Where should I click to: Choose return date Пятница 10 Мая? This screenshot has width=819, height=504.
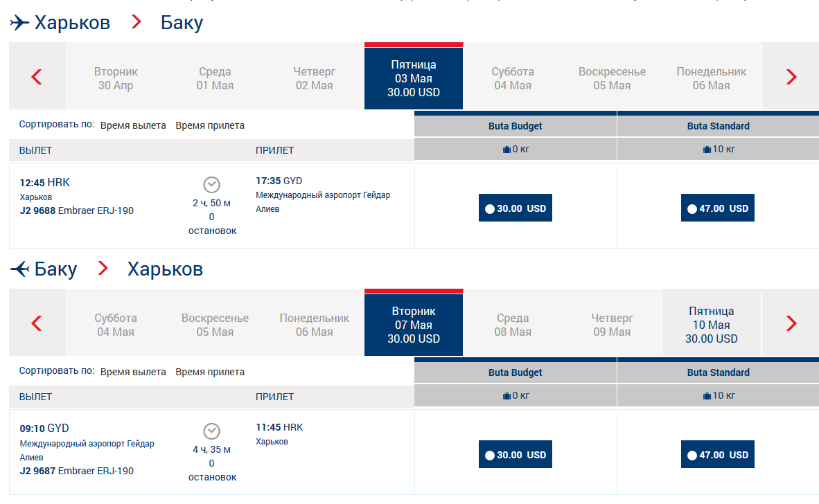pos(712,325)
